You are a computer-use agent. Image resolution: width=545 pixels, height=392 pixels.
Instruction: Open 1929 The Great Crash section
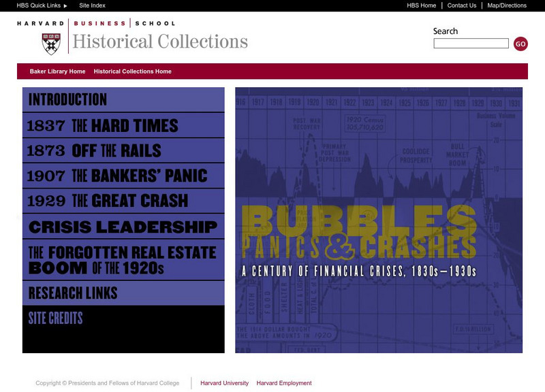point(123,201)
